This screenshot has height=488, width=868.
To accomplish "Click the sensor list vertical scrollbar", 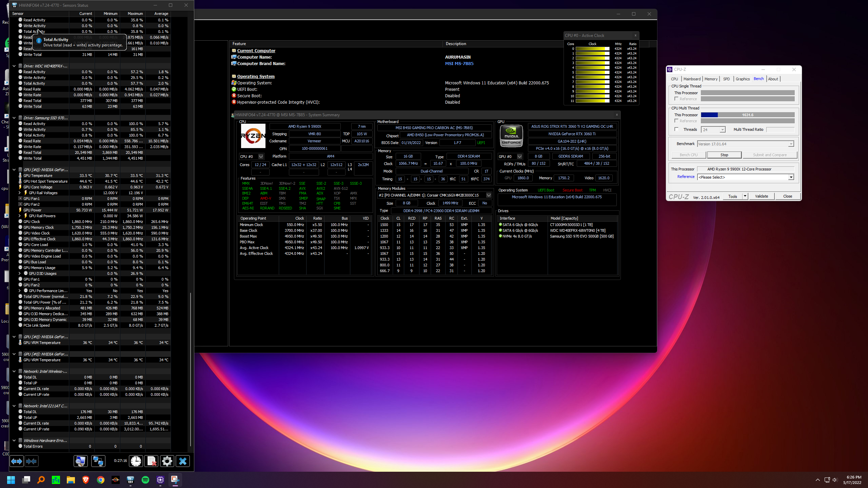I will pos(191,369).
